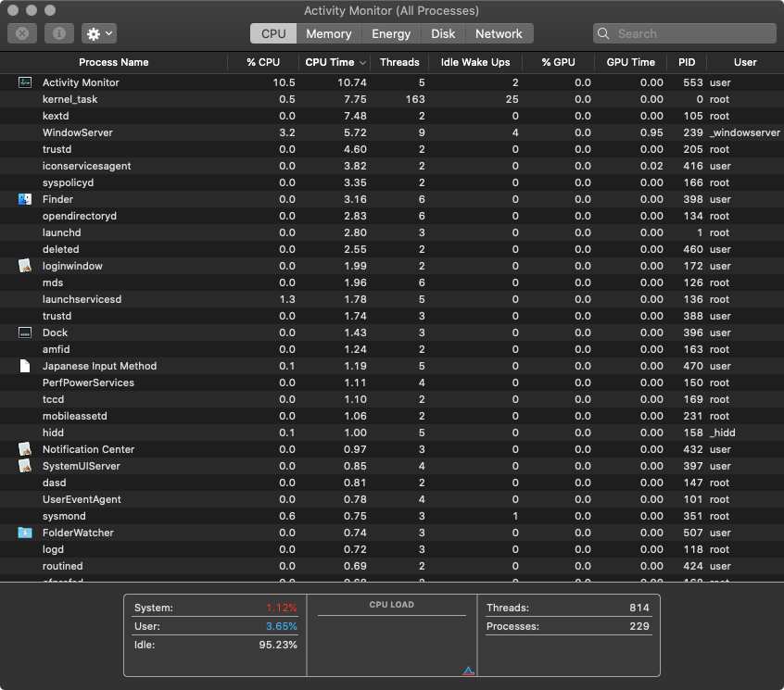
Task: Click the Inspect process info icon
Action: (59, 33)
